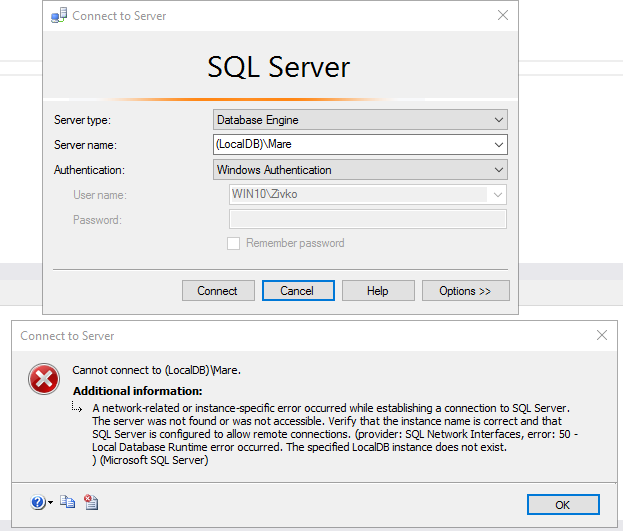Expand the Options >> button
The height and width of the screenshot is (531, 623).
(x=465, y=291)
